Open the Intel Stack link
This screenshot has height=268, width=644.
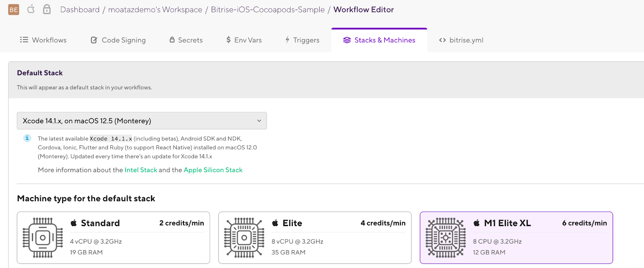click(x=141, y=170)
